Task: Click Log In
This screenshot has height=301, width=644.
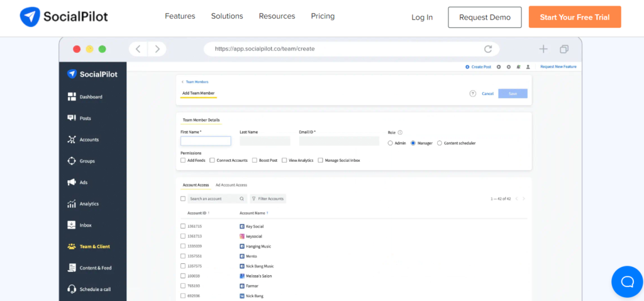Action: (422, 17)
